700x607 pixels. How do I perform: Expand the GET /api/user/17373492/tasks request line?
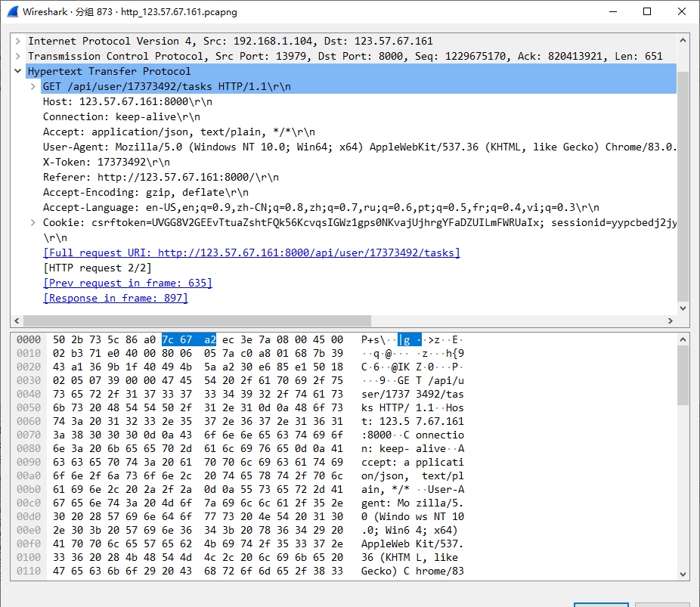[33, 87]
